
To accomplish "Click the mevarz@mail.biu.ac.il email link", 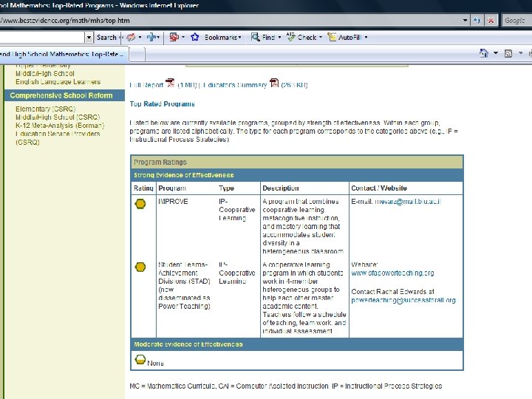I will click(x=408, y=202).
